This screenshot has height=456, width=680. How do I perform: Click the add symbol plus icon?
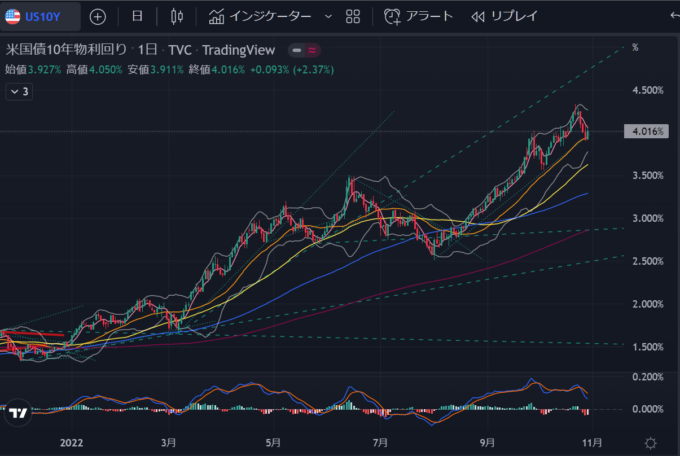98,17
